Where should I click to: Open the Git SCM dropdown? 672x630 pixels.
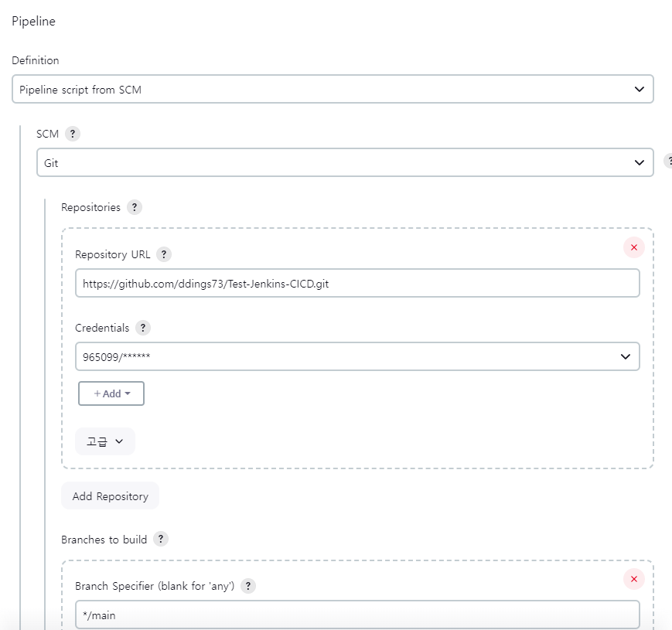coord(345,162)
